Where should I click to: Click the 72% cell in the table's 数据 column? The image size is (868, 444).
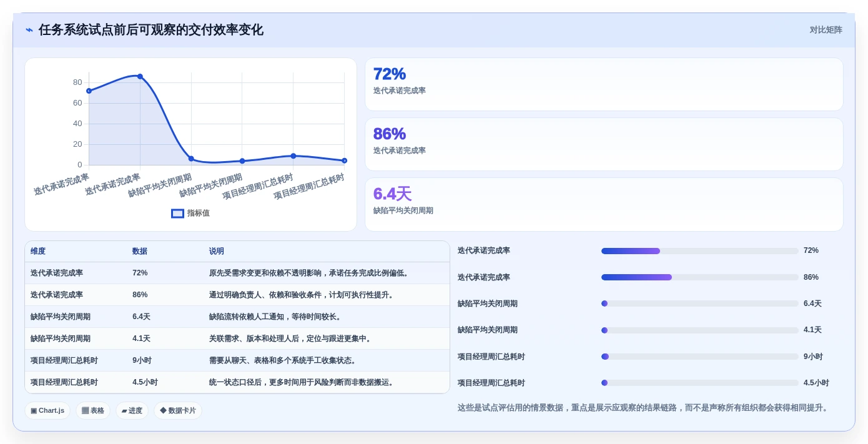click(140, 273)
